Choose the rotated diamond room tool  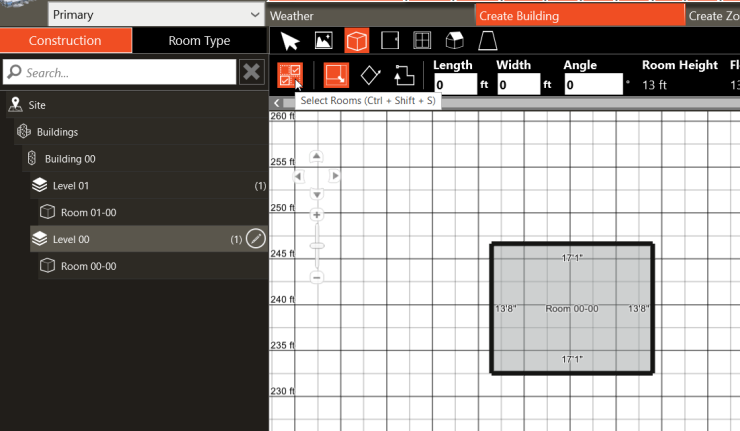[370, 76]
